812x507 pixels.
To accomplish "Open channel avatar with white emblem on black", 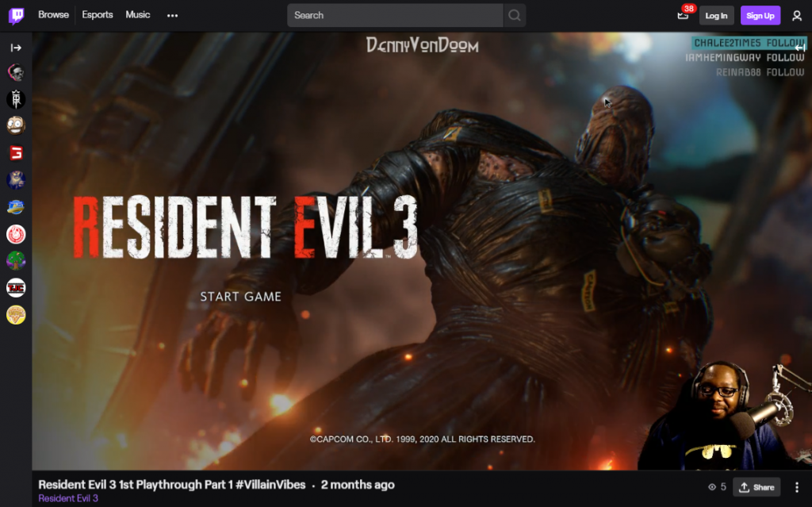I will coord(16,99).
